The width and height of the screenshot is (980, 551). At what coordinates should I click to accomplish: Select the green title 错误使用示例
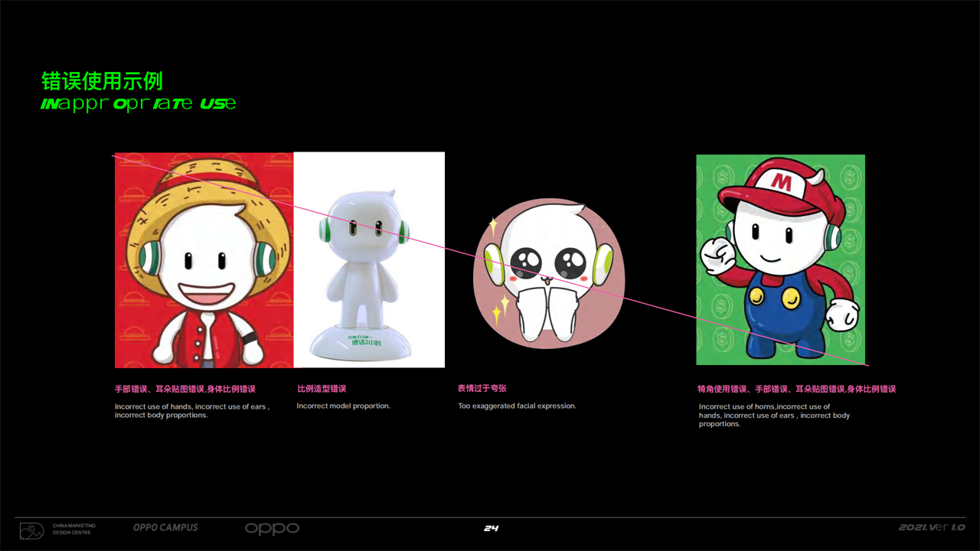coord(102,81)
